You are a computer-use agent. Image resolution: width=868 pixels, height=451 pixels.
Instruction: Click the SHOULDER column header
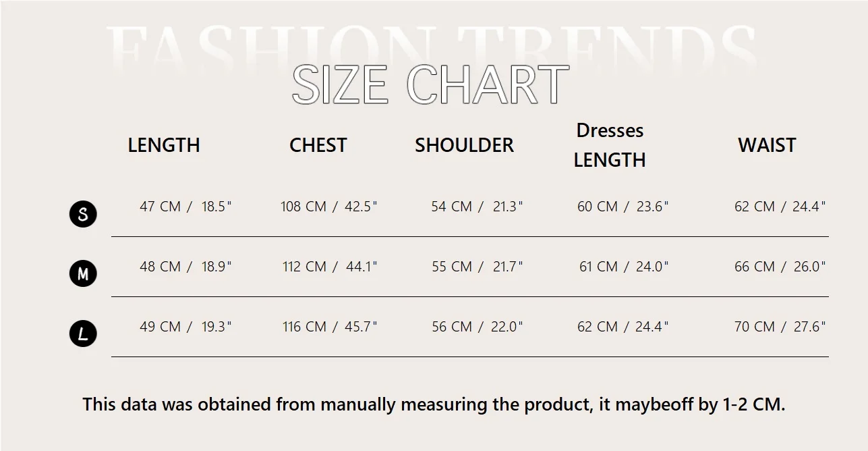[x=464, y=145]
